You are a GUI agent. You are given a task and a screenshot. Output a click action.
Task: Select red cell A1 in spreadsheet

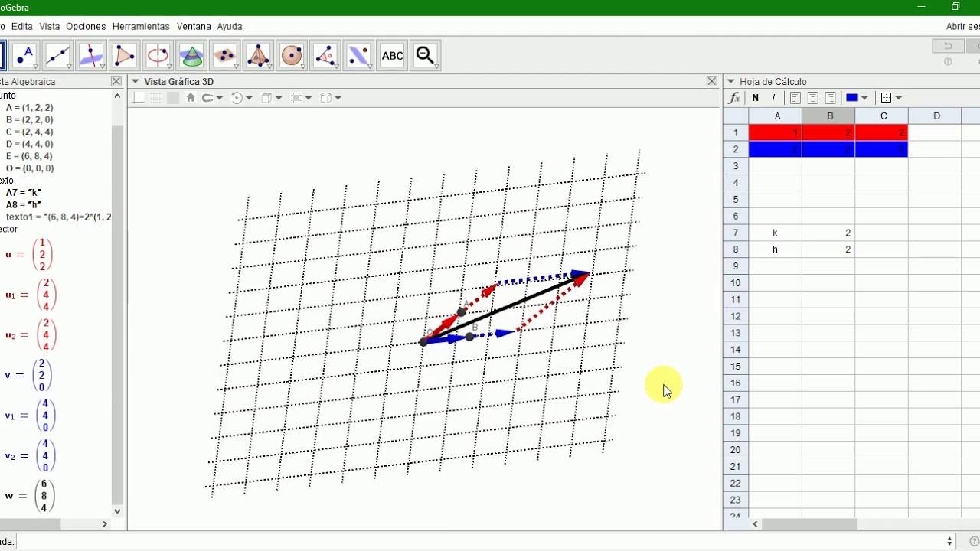(x=776, y=132)
